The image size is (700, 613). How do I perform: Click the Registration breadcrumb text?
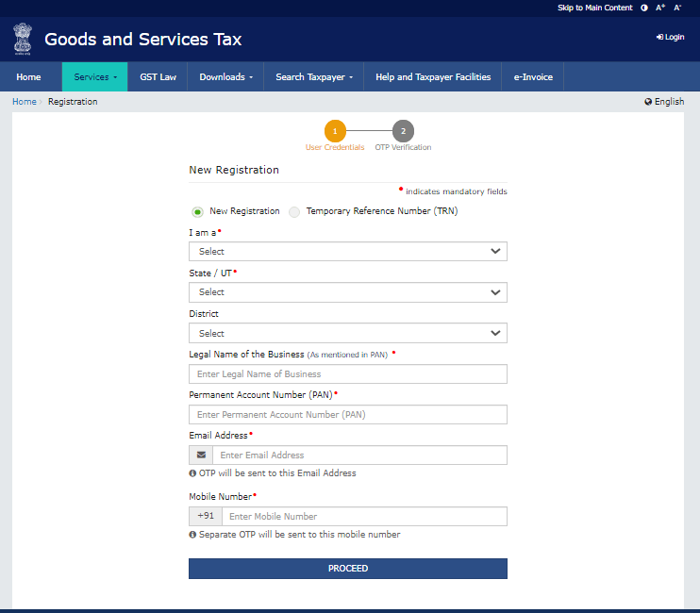pos(73,102)
